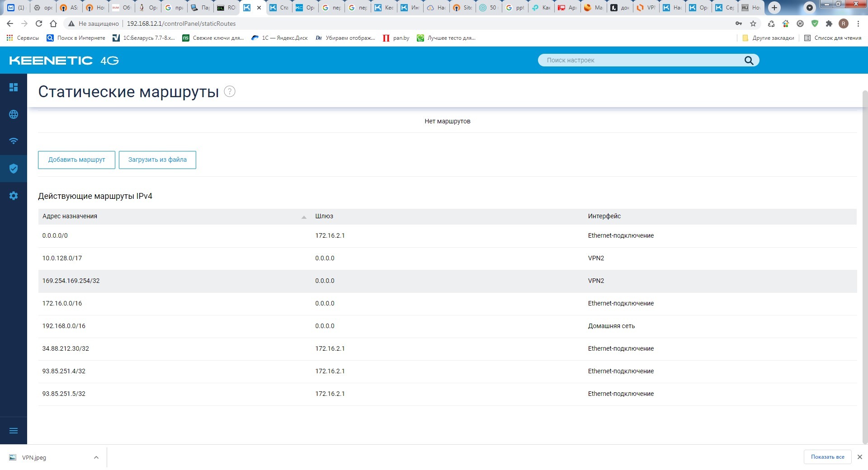Click the magnifier icon in the settings search
This screenshot has width=868, height=470.
pyautogui.click(x=749, y=60)
